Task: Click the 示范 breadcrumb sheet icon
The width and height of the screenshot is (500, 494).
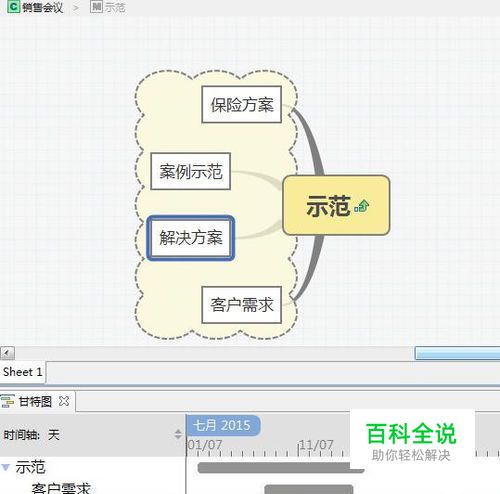Action: [x=96, y=7]
